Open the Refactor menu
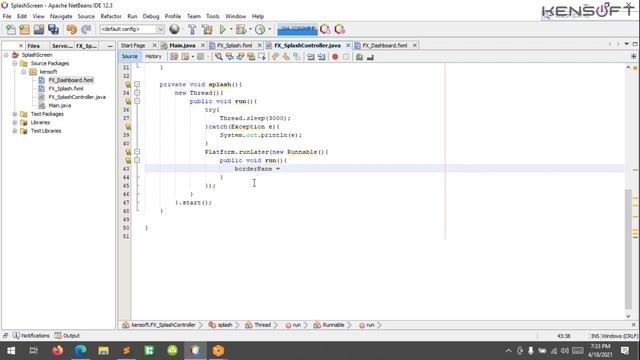Image resolution: width=640 pixels, height=360 pixels. click(x=111, y=16)
